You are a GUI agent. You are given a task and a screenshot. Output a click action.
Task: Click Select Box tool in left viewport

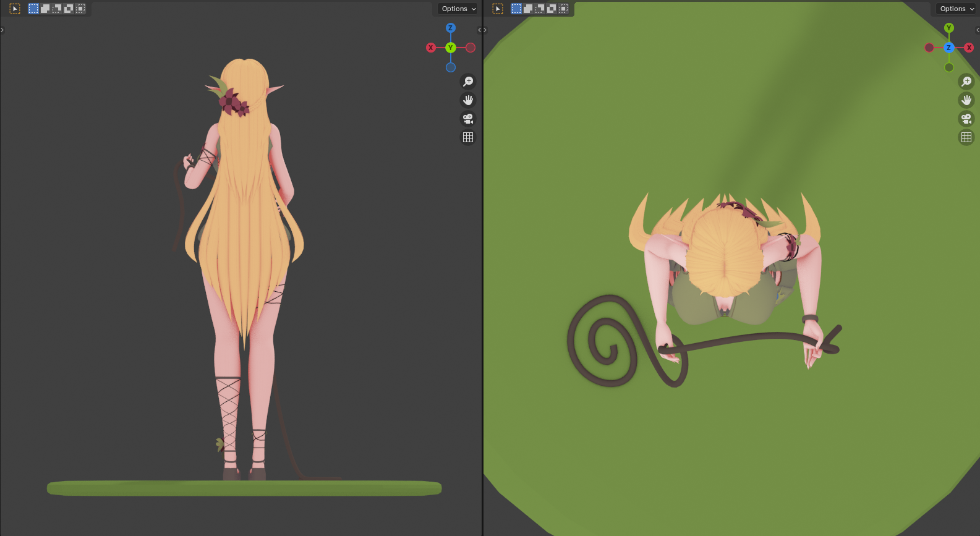[x=15, y=9]
